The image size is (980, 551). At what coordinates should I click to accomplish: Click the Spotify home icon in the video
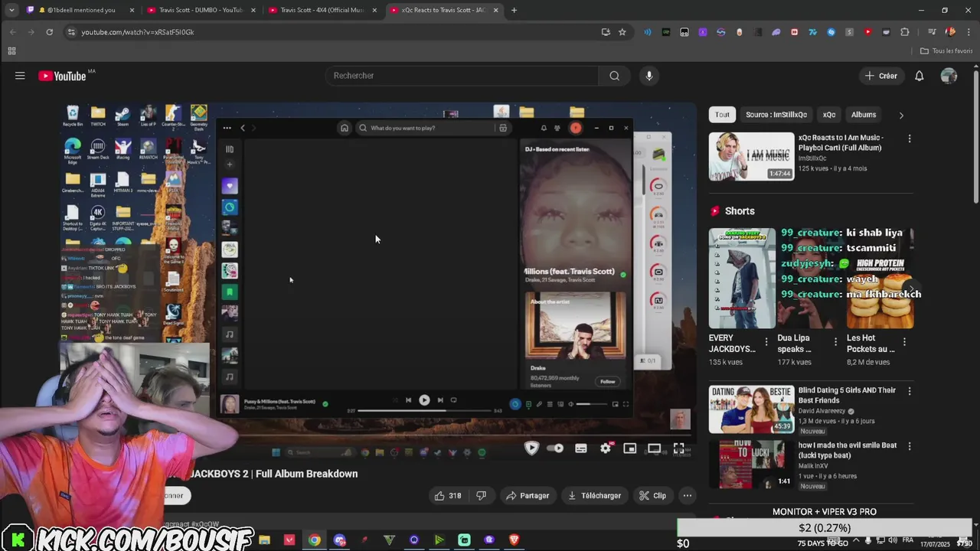[x=345, y=128]
